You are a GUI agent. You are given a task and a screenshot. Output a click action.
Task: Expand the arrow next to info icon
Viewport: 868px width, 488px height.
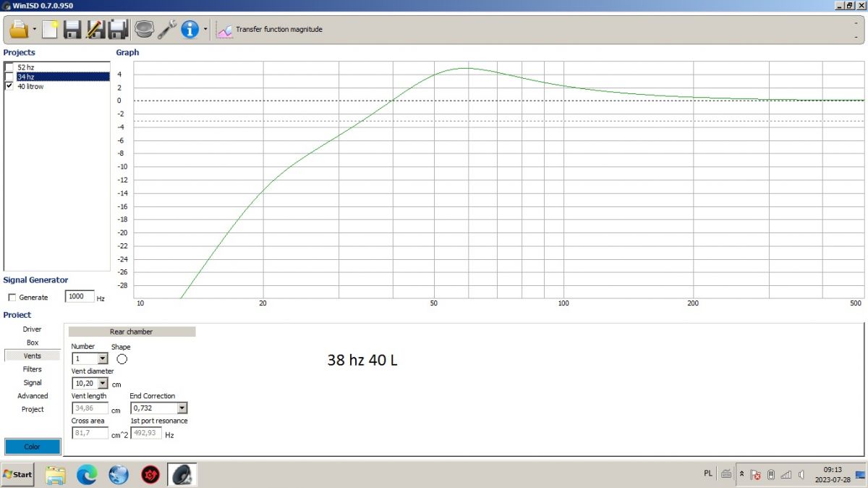pos(205,30)
